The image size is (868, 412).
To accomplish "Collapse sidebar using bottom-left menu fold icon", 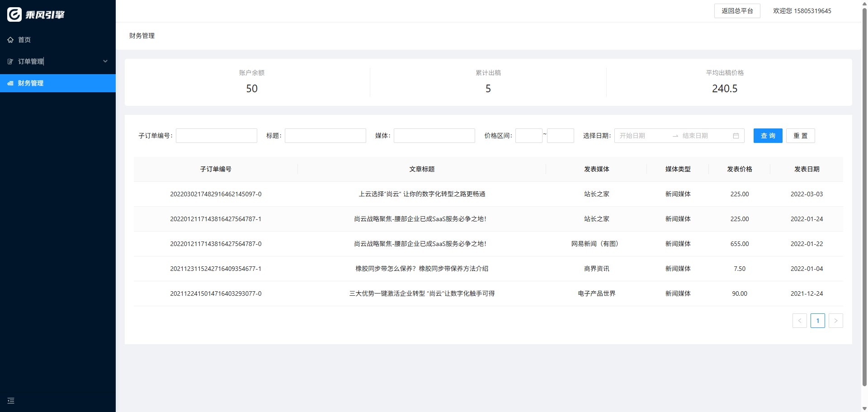I will [11, 401].
